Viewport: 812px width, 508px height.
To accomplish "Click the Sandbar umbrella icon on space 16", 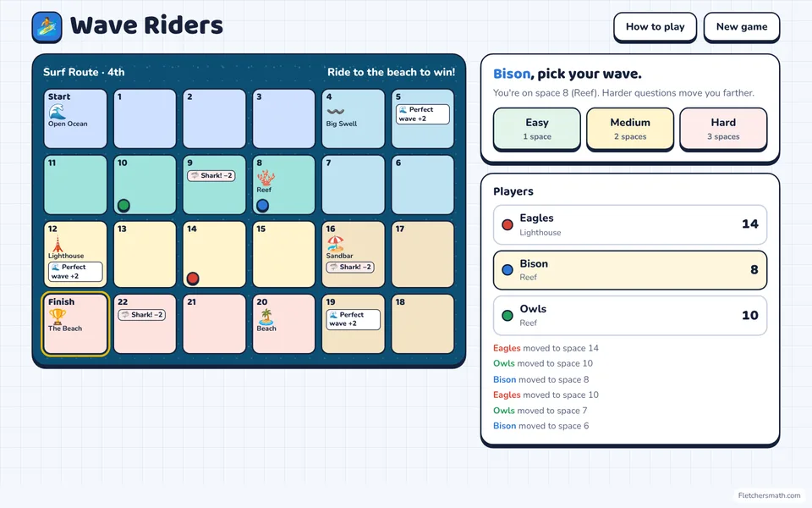I will point(335,244).
